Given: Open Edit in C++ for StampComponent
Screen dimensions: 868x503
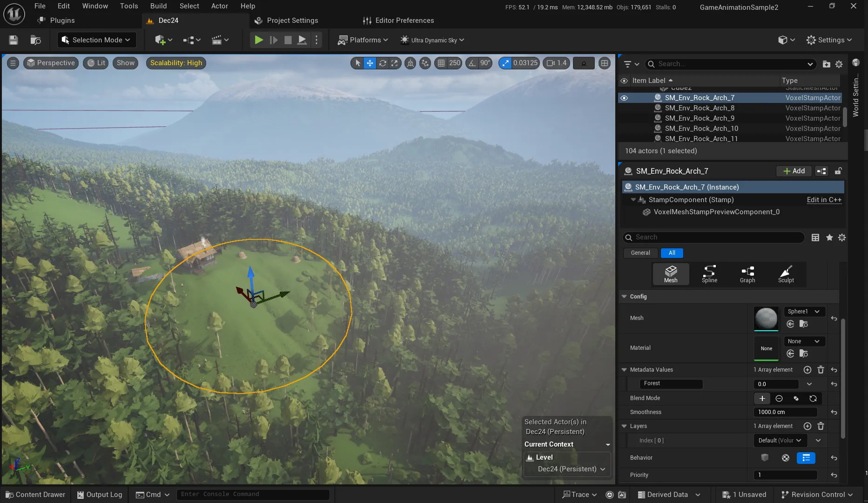Looking at the screenshot, I should (x=824, y=199).
